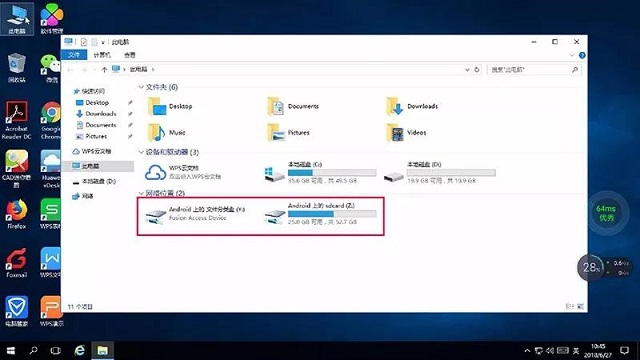Screen dimensions: 640x360
Task: Select WPS cloud documents in navigation pane
Action: point(92,151)
